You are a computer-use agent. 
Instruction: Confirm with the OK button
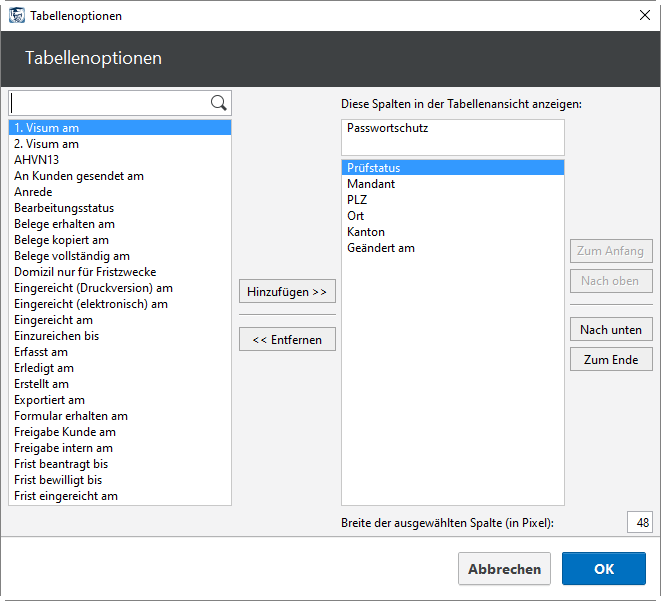(604, 569)
